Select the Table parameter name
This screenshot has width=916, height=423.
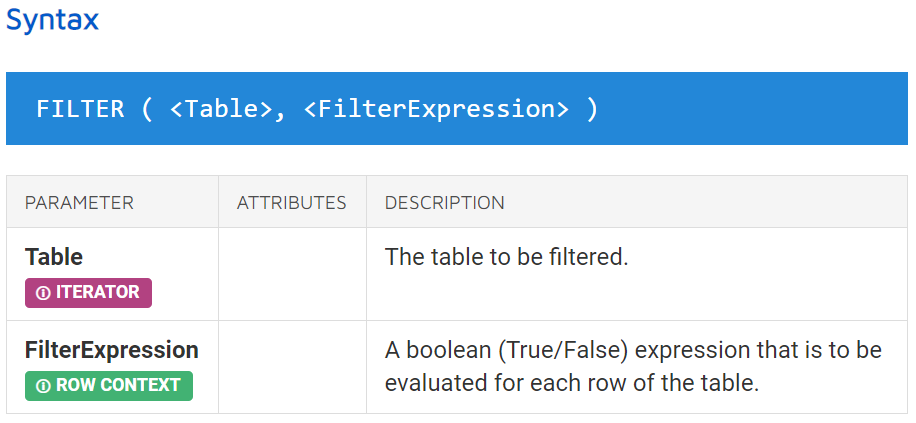[x=54, y=257]
